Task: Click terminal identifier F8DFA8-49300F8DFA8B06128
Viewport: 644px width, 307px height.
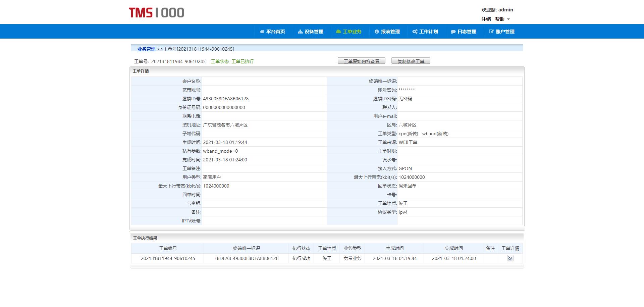Action: click(246, 258)
